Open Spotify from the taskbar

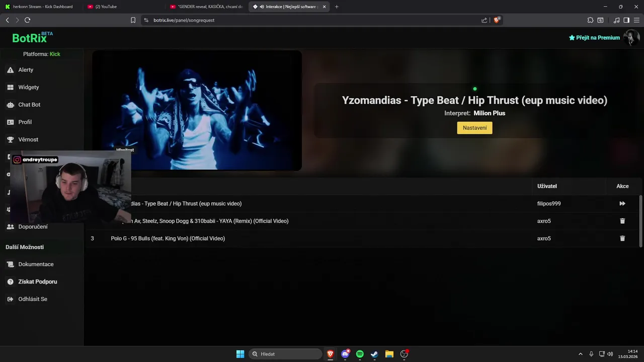pos(360,354)
